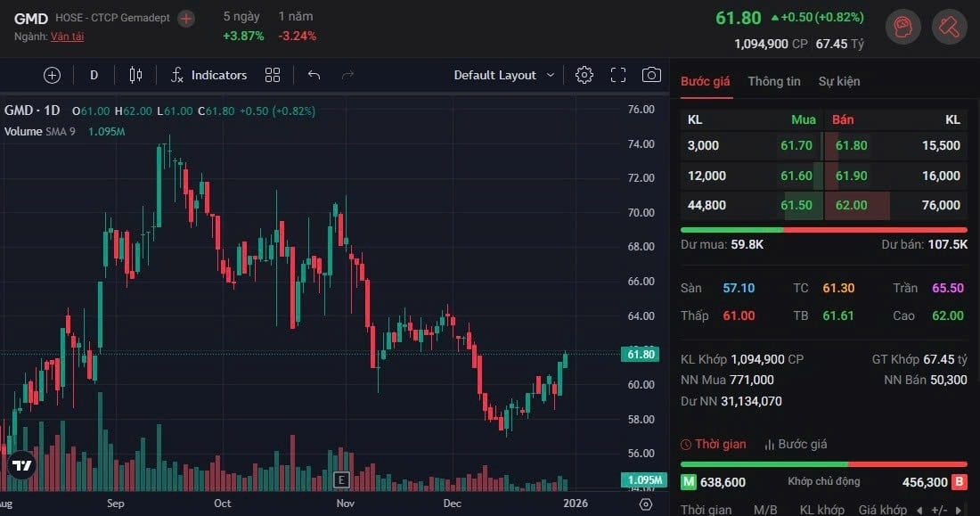Click the Vận tải industry link
Image resolution: width=980 pixels, height=516 pixels.
click(x=68, y=37)
